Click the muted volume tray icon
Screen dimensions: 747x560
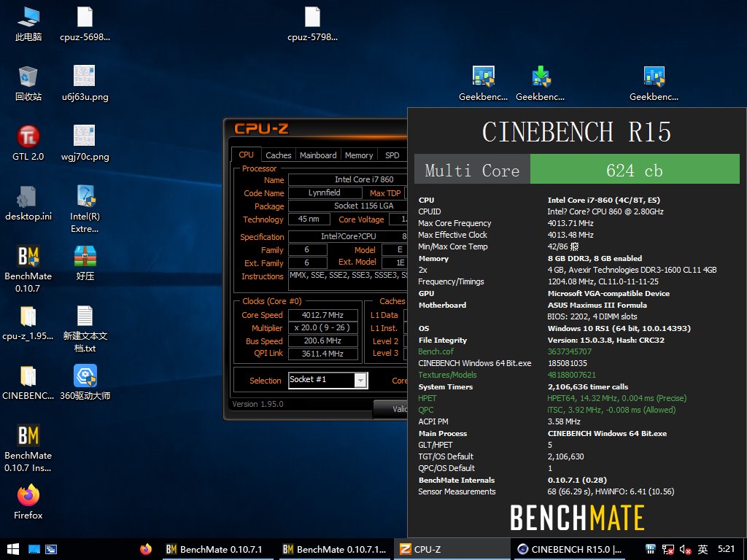(x=685, y=549)
